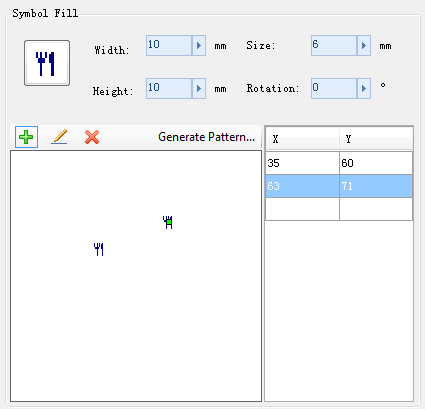Click the empty X cell in last row
The height and width of the screenshot is (409, 425).
pos(302,209)
